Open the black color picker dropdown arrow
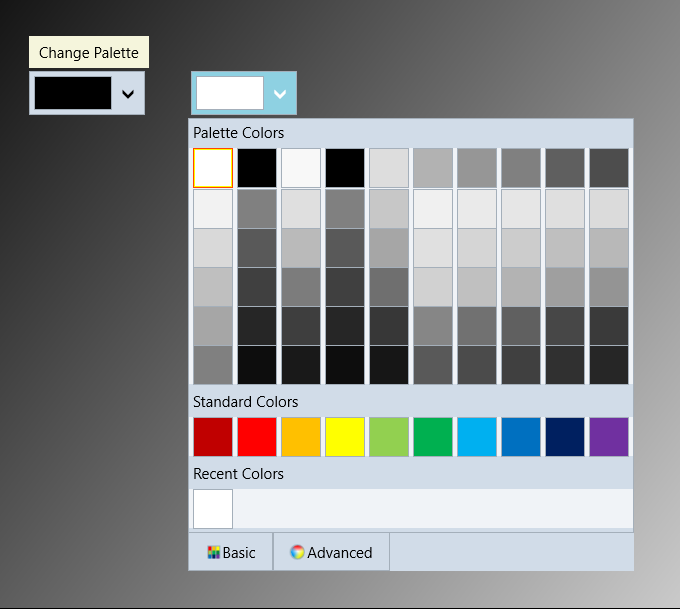Screen dimensions: 680x609 (128, 94)
